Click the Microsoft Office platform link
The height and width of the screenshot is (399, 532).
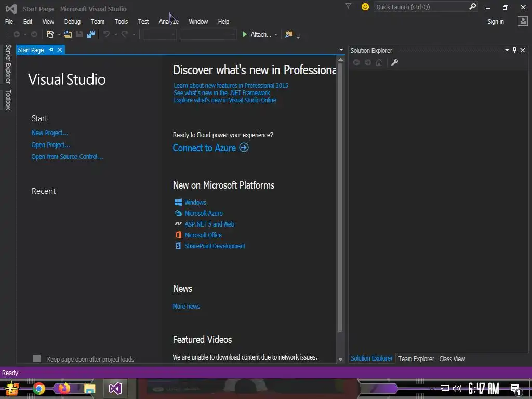tap(203, 235)
